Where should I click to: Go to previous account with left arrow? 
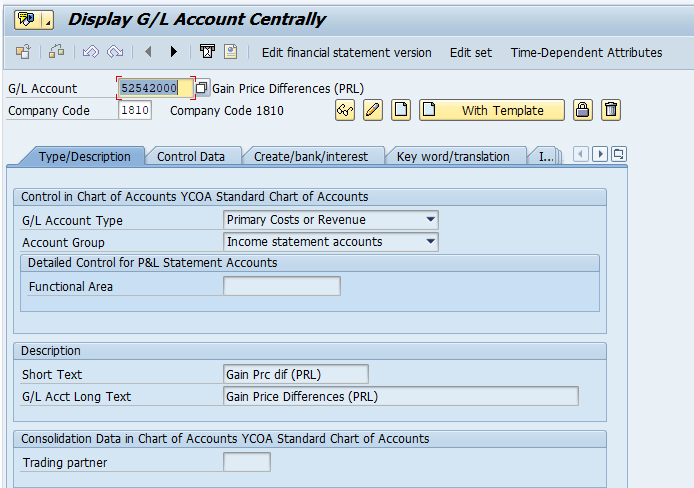[148, 52]
